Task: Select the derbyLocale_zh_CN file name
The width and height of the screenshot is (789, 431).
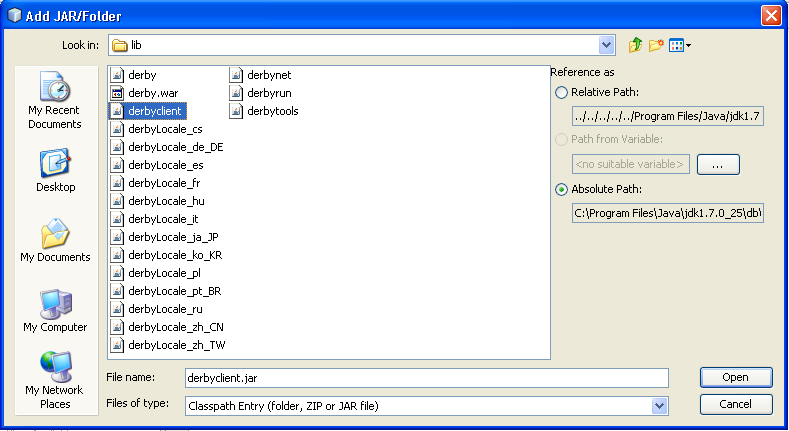Action: (176, 327)
